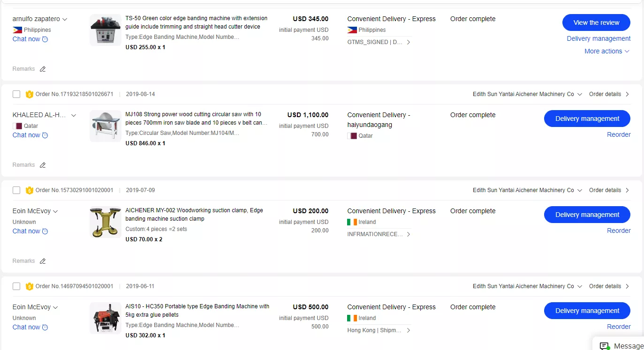644x350 pixels.
Task: Click the tracking arrow beside INFRMATIONRECE status
Action: [409, 234]
